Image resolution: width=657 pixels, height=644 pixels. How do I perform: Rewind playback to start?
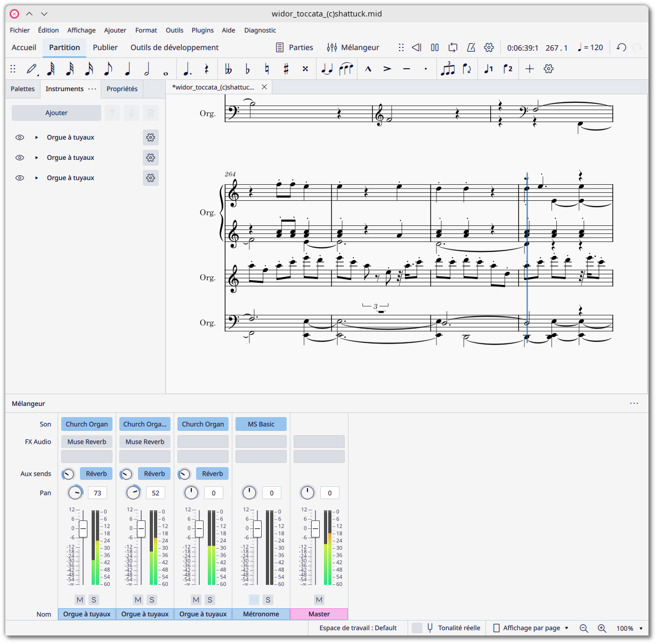click(417, 47)
